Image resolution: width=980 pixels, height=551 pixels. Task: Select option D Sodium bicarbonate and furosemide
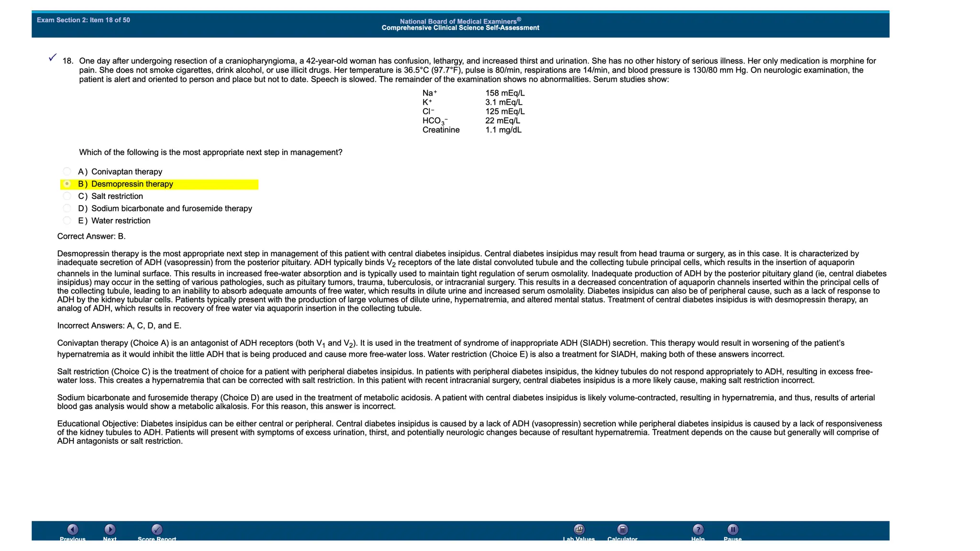(67, 209)
